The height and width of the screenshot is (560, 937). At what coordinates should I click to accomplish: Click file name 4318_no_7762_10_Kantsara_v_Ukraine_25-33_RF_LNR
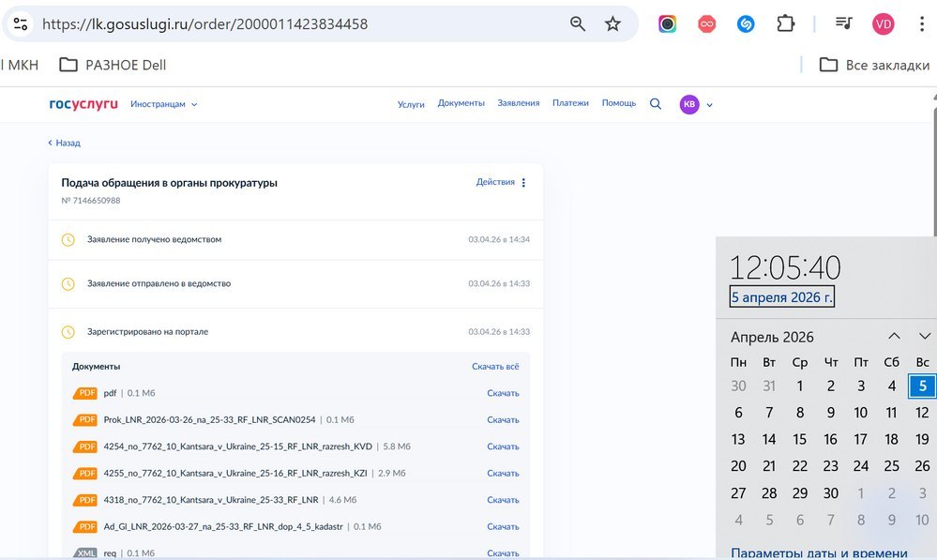pyautogui.click(x=211, y=500)
